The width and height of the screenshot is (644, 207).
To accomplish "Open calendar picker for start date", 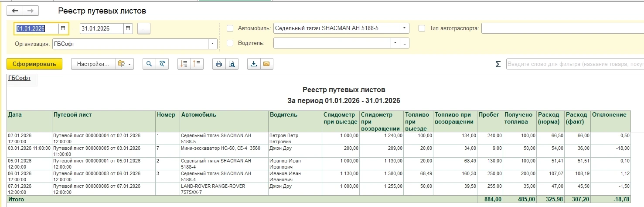I will pyautogui.click(x=63, y=28).
